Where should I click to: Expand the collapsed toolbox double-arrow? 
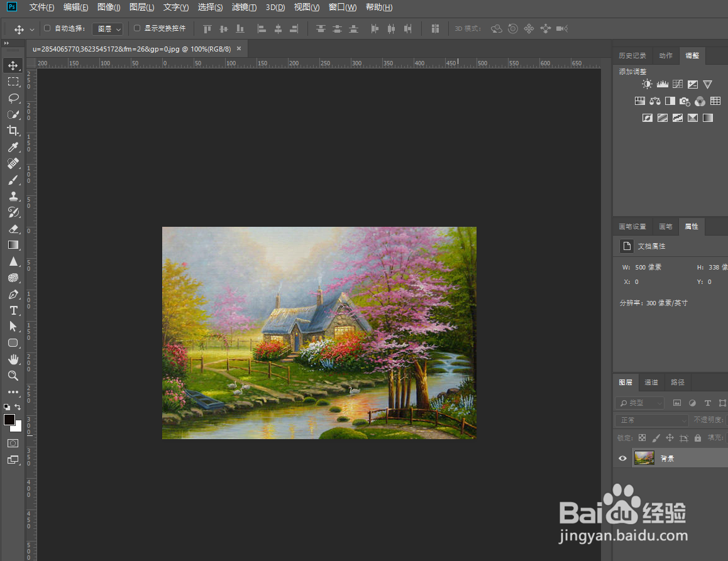pos(6,43)
